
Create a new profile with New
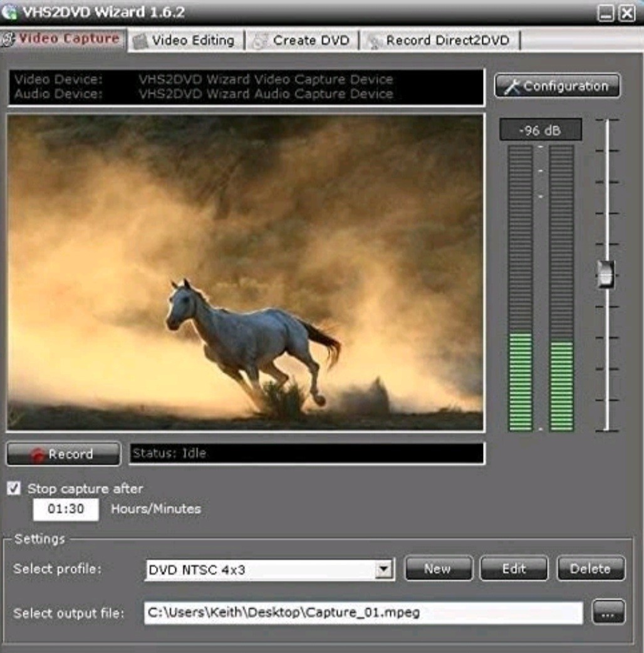(439, 568)
